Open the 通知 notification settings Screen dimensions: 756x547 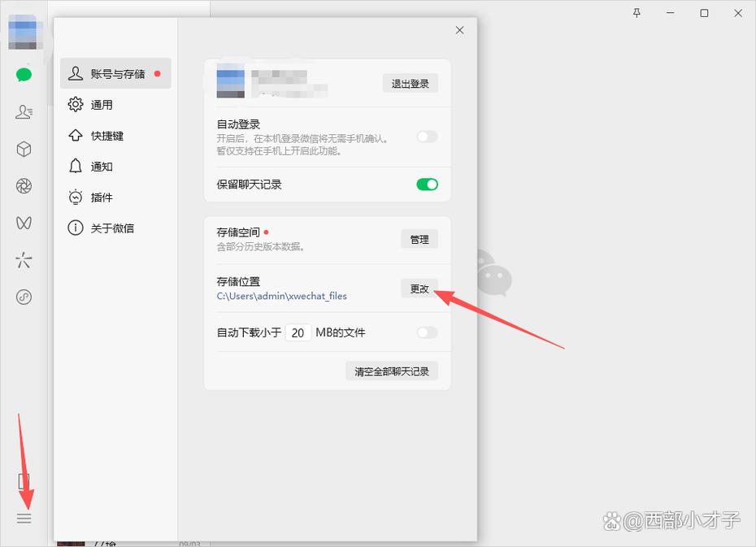click(103, 166)
